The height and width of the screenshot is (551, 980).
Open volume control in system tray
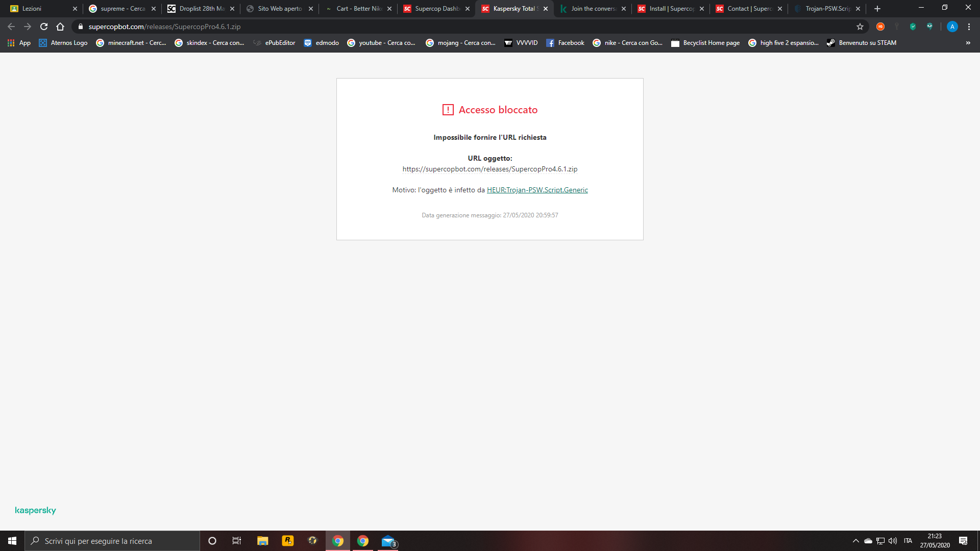click(893, 541)
